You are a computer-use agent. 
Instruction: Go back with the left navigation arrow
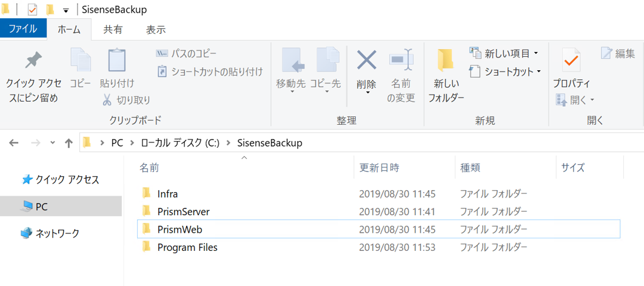[x=13, y=143]
